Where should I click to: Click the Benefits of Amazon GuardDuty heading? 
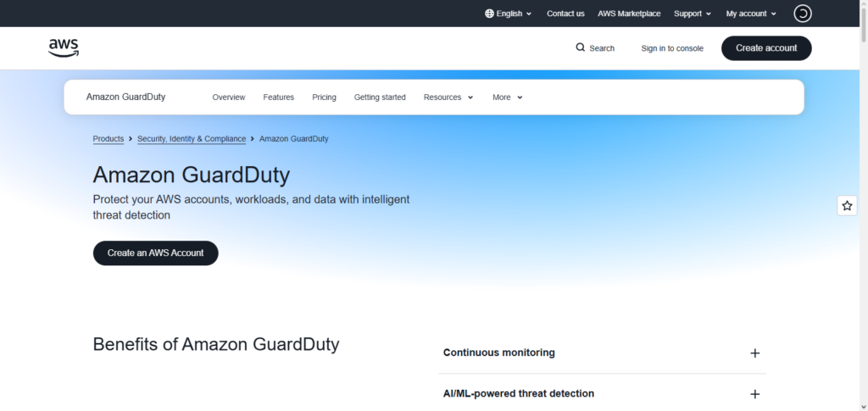pyautogui.click(x=216, y=344)
